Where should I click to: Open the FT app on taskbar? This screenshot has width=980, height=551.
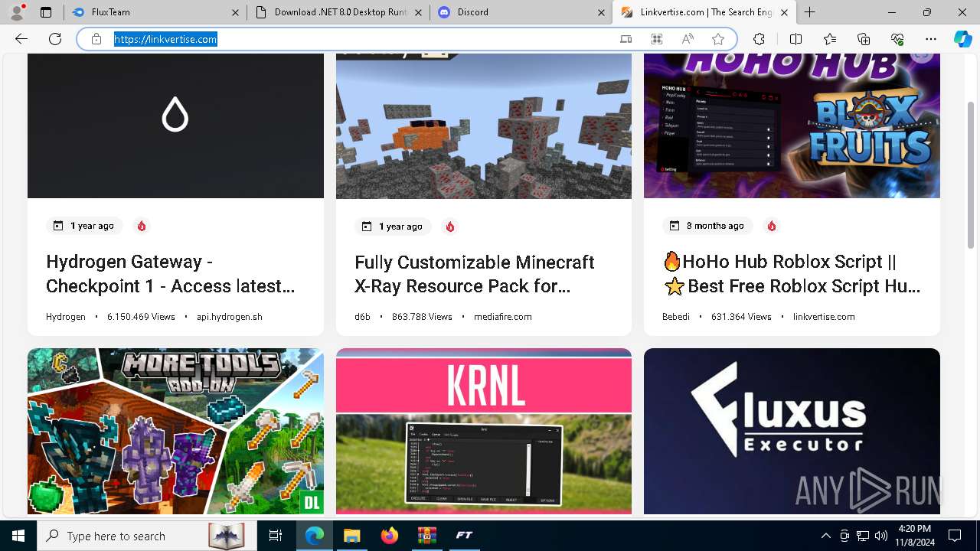click(464, 536)
